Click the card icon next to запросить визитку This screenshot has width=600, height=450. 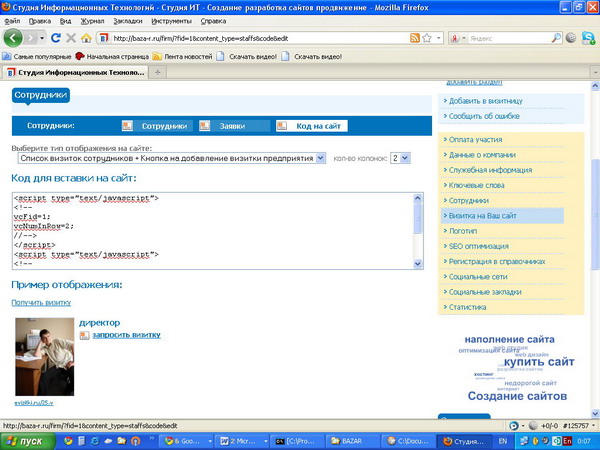[x=84, y=336]
